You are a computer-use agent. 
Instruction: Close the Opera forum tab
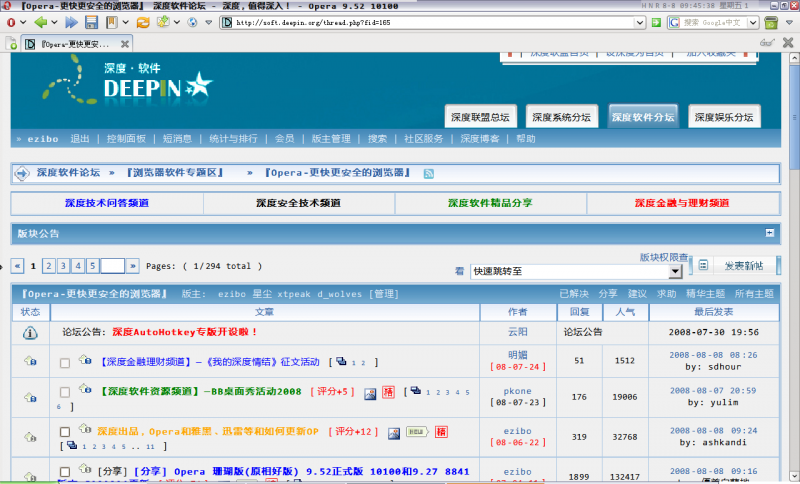124,44
